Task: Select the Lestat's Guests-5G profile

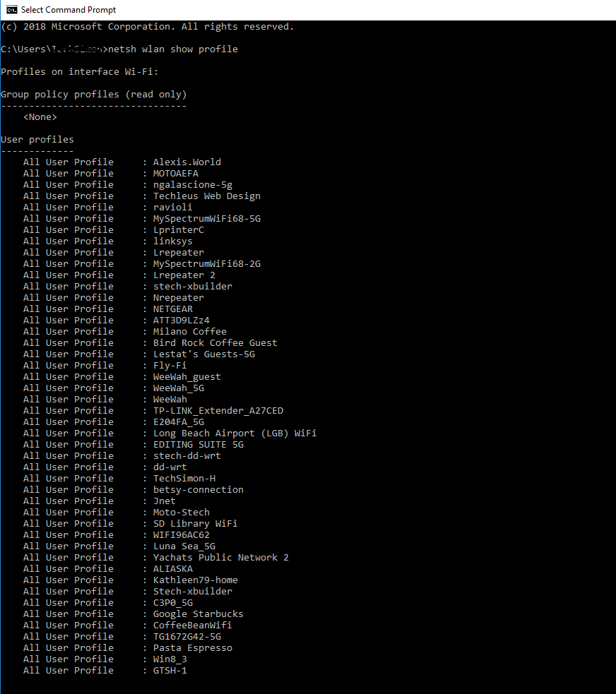Action: tap(204, 354)
